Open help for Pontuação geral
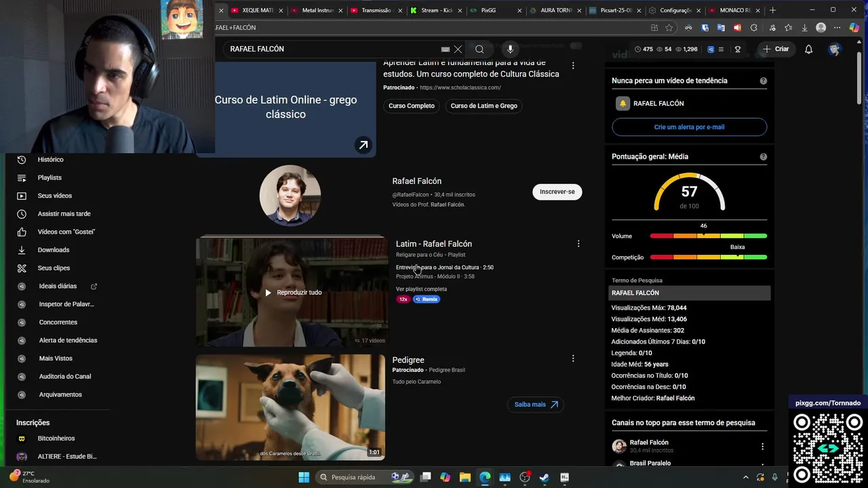 [763, 157]
